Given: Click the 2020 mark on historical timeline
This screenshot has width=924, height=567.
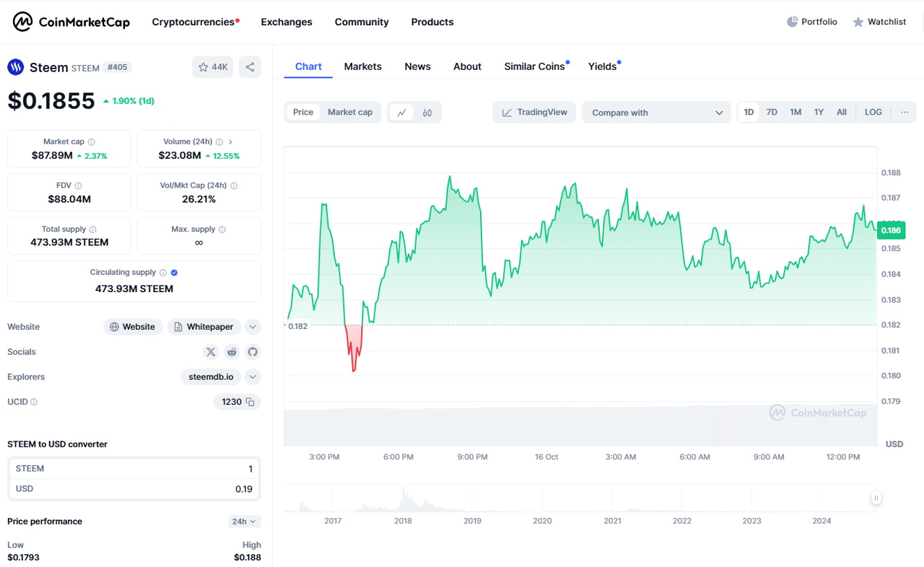Looking at the screenshot, I should click(542, 521).
